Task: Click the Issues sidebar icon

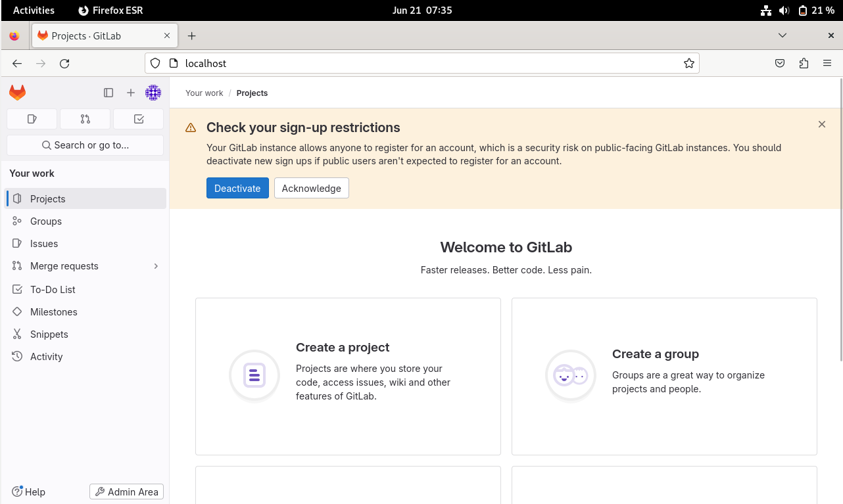Action: point(17,243)
